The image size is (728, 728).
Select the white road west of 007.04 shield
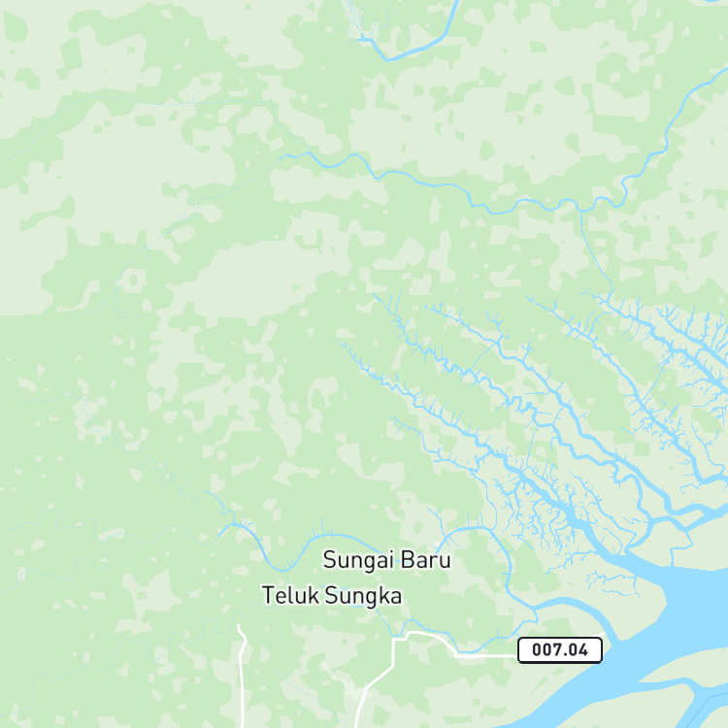click(x=485, y=656)
